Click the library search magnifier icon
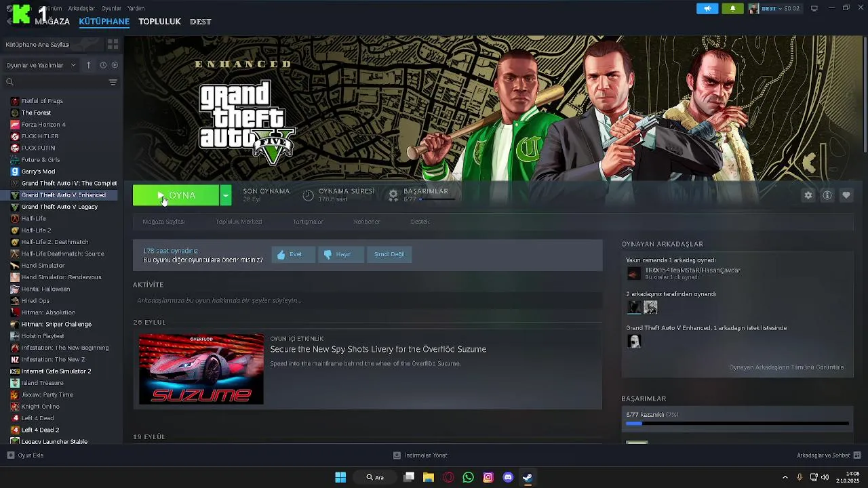The image size is (868, 488). 9,82
